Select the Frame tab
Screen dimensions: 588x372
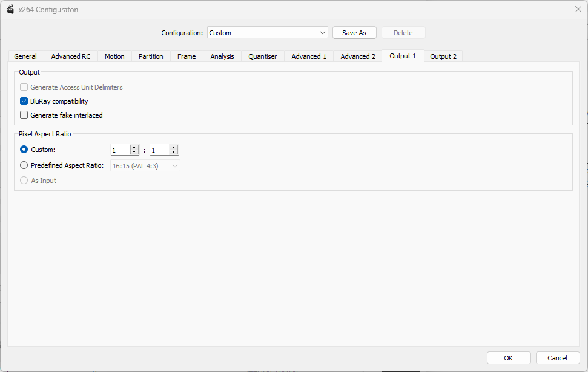pyautogui.click(x=187, y=56)
